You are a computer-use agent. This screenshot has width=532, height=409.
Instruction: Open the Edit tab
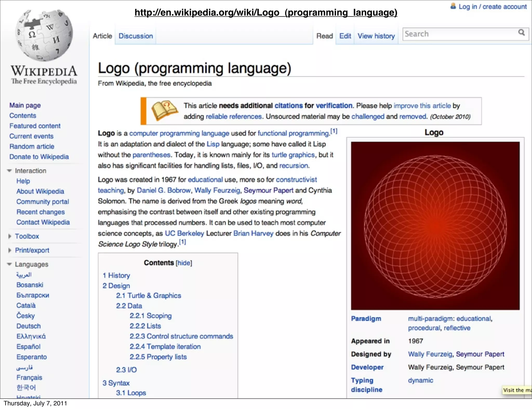pos(345,36)
